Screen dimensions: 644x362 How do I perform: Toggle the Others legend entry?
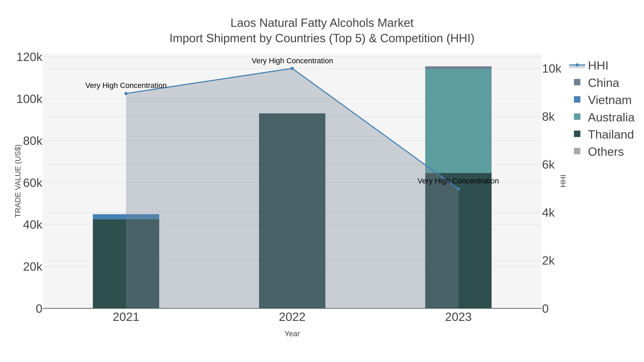(x=599, y=152)
